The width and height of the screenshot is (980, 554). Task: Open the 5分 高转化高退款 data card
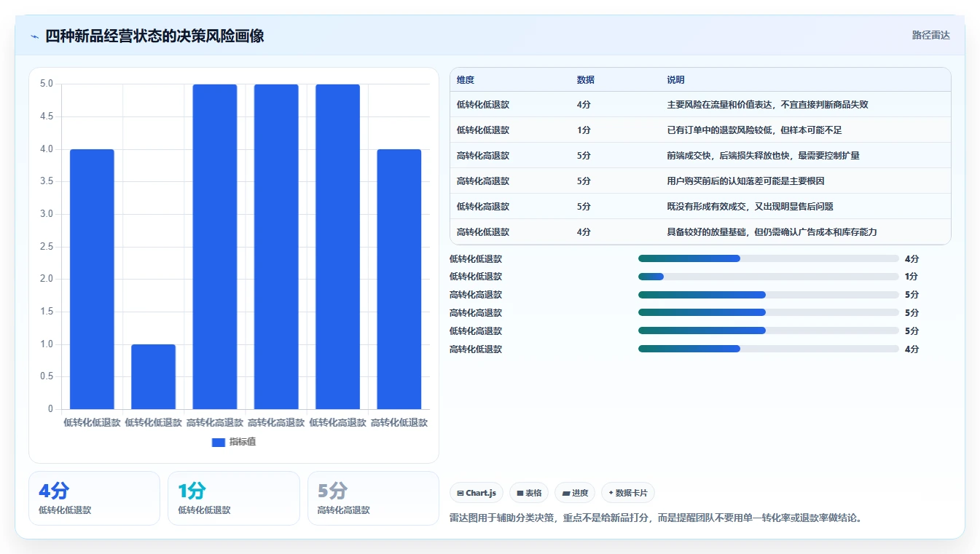[373, 498]
